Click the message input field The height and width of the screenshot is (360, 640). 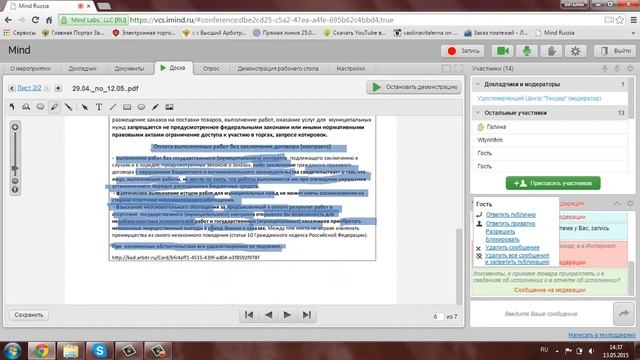pyautogui.click(x=541, y=314)
